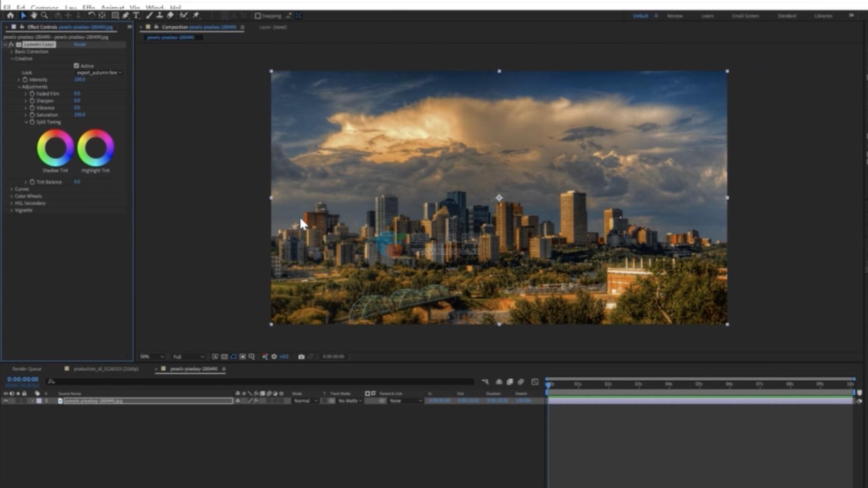Open the Full resolution dropdown
The image size is (868, 488).
point(189,357)
